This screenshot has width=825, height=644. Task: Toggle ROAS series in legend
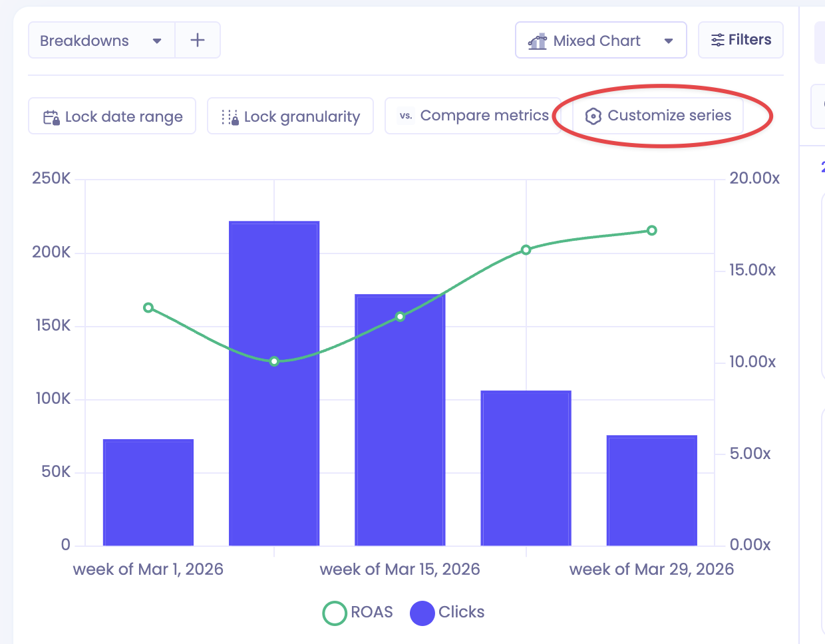pos(358,612)
